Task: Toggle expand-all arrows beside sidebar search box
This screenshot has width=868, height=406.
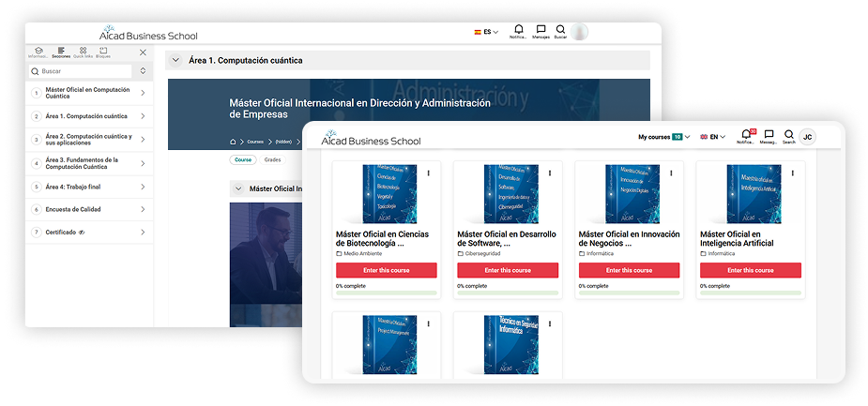Action: (x=143, y=71)
